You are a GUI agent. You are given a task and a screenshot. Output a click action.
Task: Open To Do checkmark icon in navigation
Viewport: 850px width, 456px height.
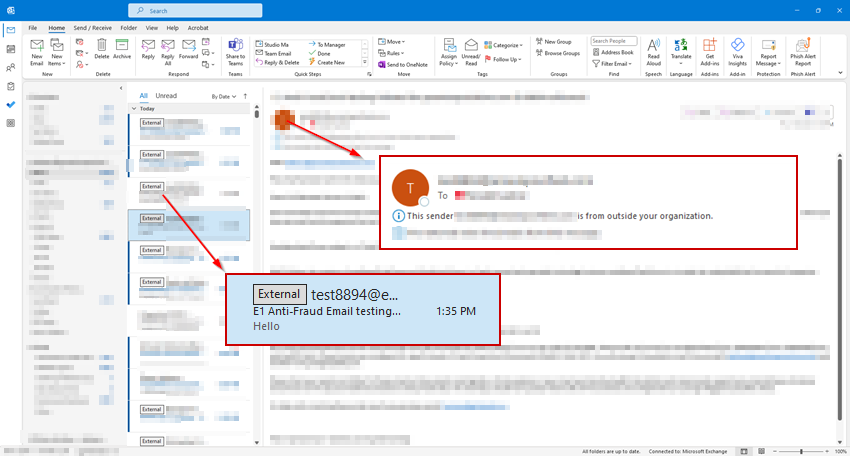point(11,105)
